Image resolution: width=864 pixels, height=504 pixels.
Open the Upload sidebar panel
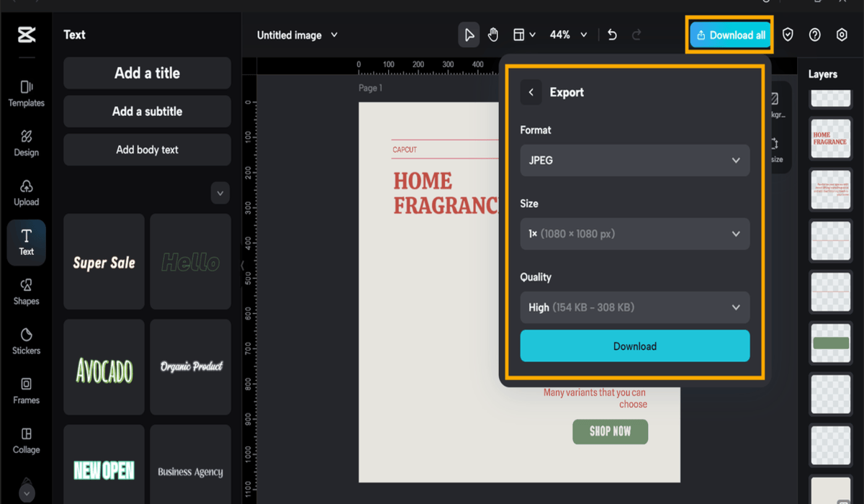pyautogui.click(x=27, y=193)
